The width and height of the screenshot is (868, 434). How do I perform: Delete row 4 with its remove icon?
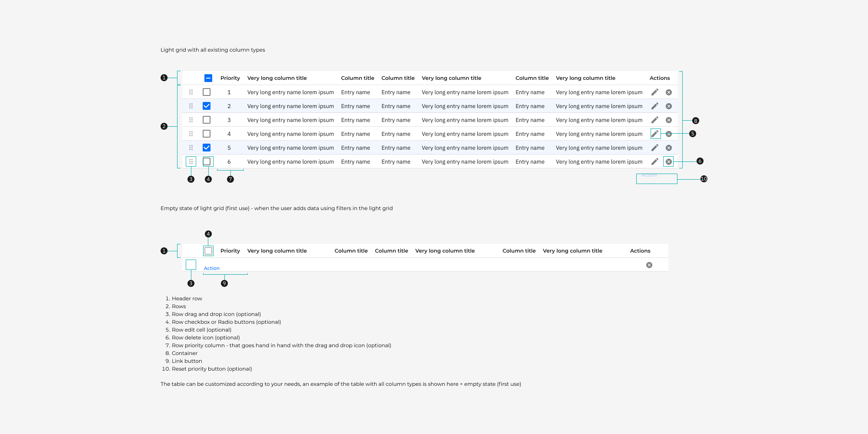coord(669,134)
